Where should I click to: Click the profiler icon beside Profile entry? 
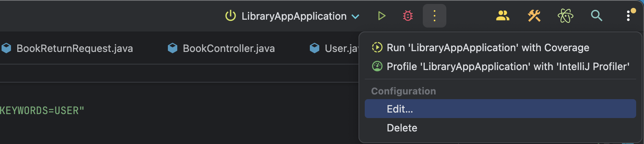coord(377,66)
